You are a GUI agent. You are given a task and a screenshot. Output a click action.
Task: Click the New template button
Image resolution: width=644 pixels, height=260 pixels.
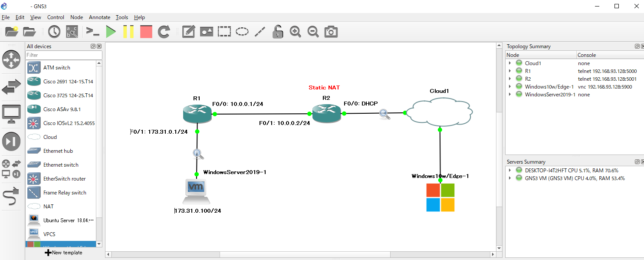point(64,253)
